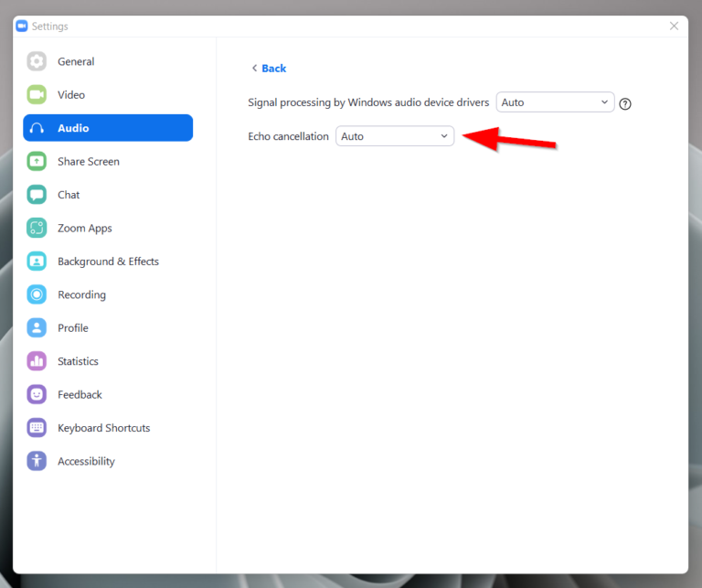Click the back chevron arrow
The image size is (702, 588).
click(x=254, y=68)
